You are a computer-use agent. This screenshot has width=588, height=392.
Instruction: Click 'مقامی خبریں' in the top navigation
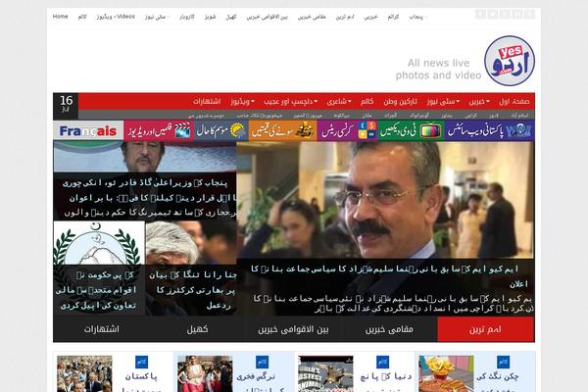tap(312, 17)
